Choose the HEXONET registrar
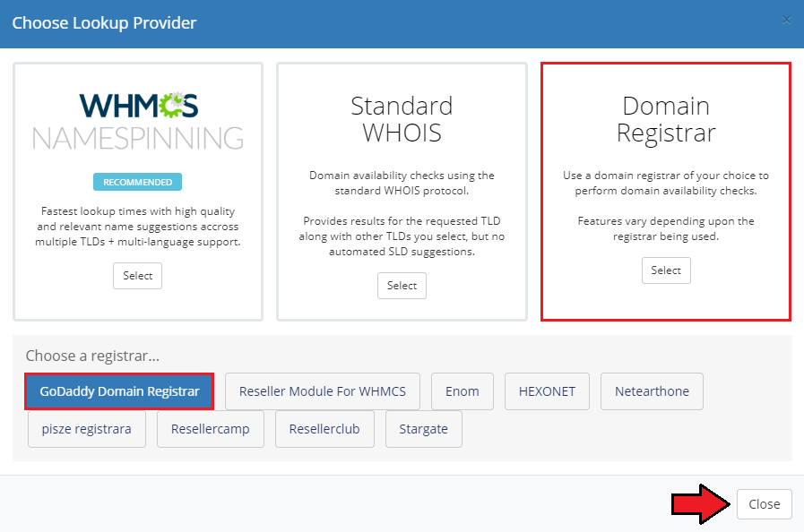The image size is (804, 532). 547,391
